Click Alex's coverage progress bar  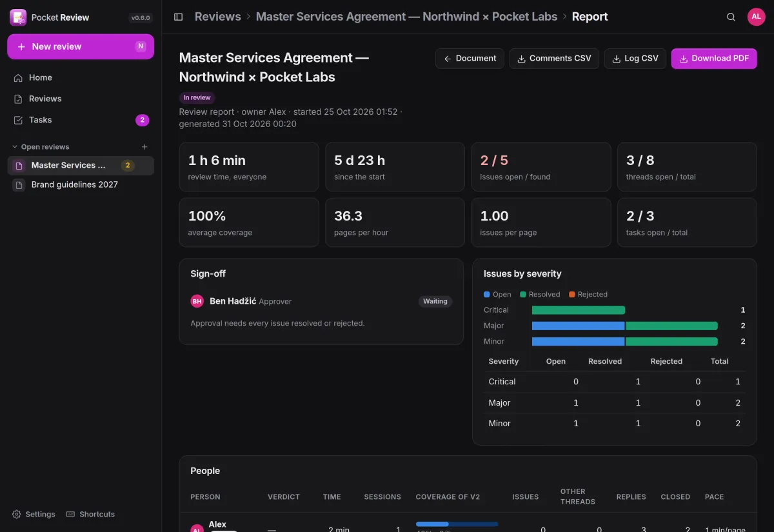pos(457,524)
